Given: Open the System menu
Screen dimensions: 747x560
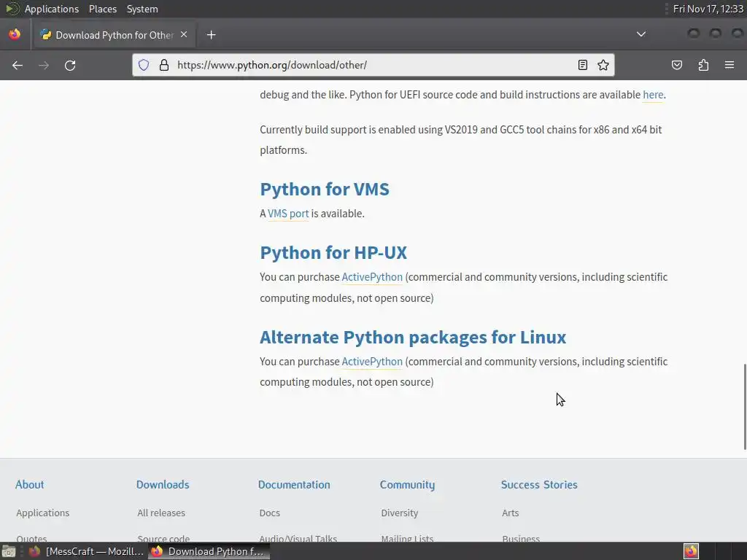Looking at the screenshot, I should click(x=142, y=9).
